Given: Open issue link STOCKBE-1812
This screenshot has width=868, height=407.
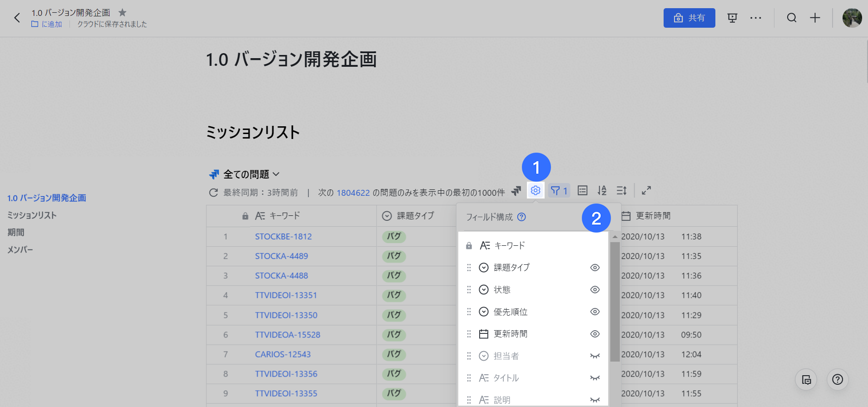Looking at the screenshot, I should pos(283,237).
